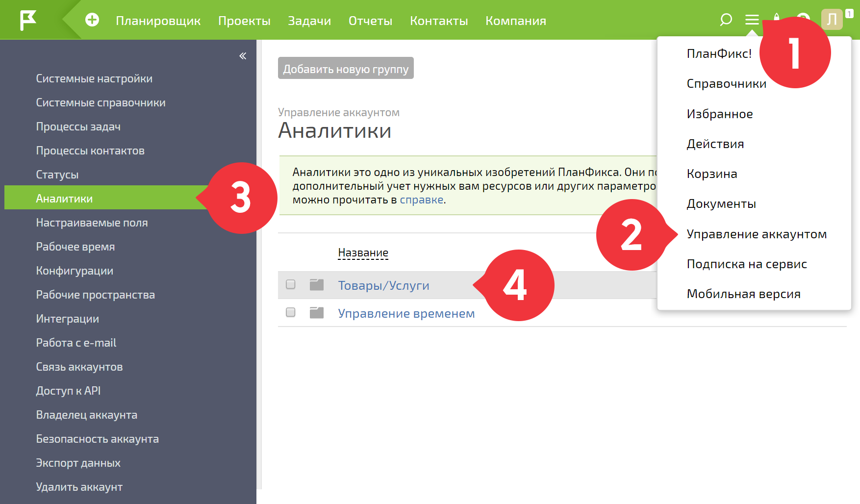Screen dimensions: 860x504
Task: Select Мобильная версия in the dropdown menu
Action: click(x=743, y=294)
